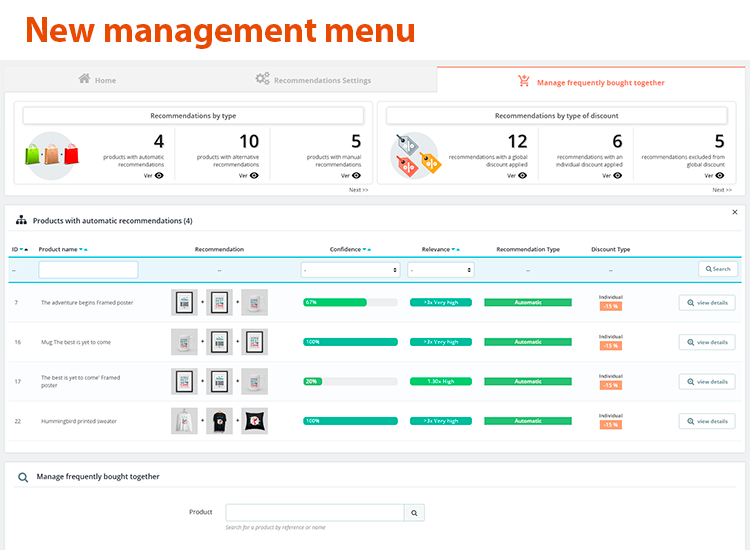Click -15% discount badge for Hummingbird sweater
The height and width of the screenshot is (550, 750).
tap(611, 425)
